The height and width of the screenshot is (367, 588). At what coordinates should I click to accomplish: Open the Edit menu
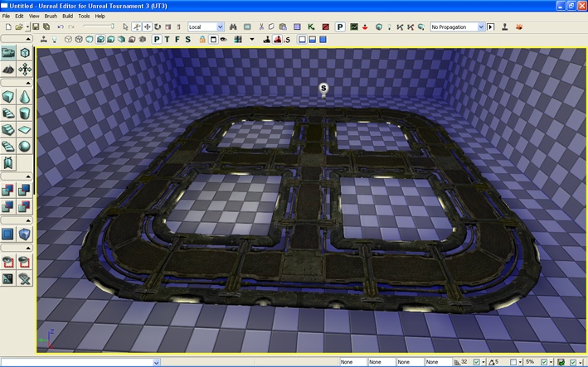point(19,16)
